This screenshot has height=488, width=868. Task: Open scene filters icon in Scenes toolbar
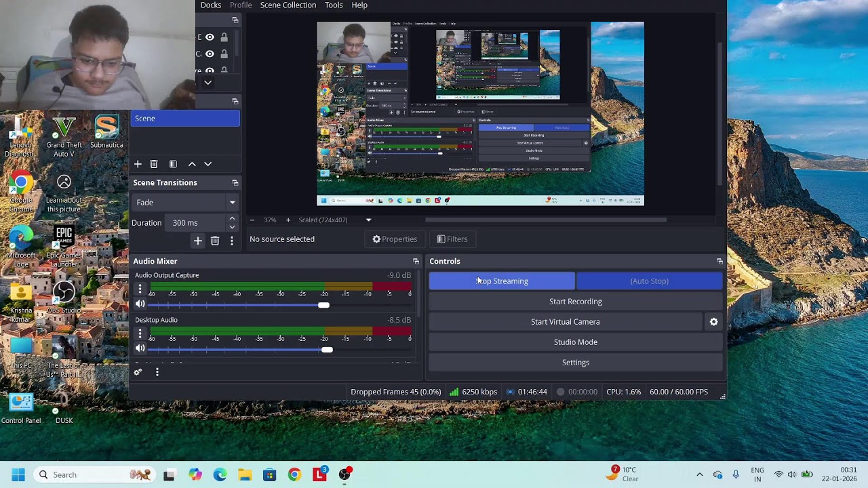(173, 164)
